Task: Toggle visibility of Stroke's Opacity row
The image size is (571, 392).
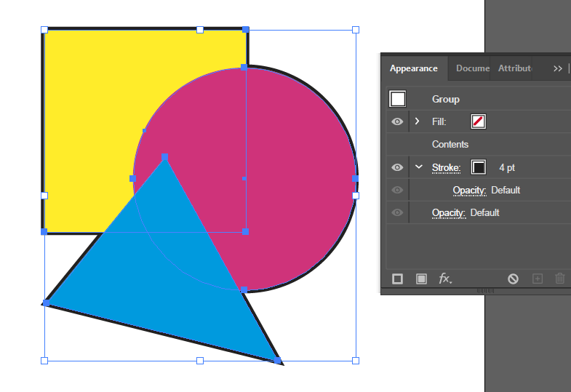Action: click(397, 190)
